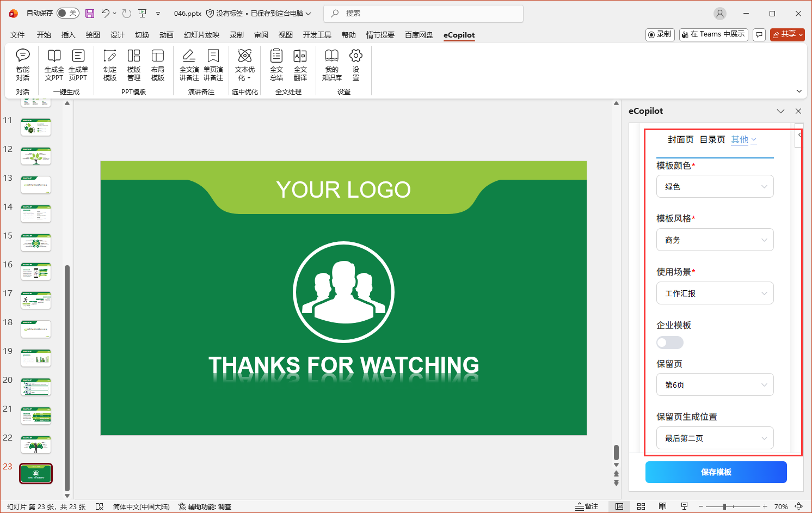This screenshot has height=513, width=812.
Task: Select slide 19 thumbnail
Action: 36,358
